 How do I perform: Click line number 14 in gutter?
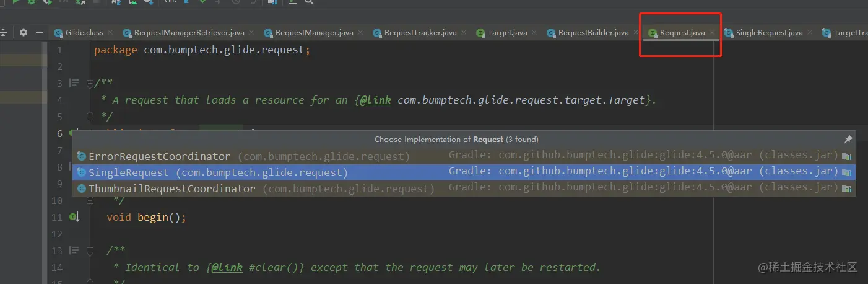(56, 267)
